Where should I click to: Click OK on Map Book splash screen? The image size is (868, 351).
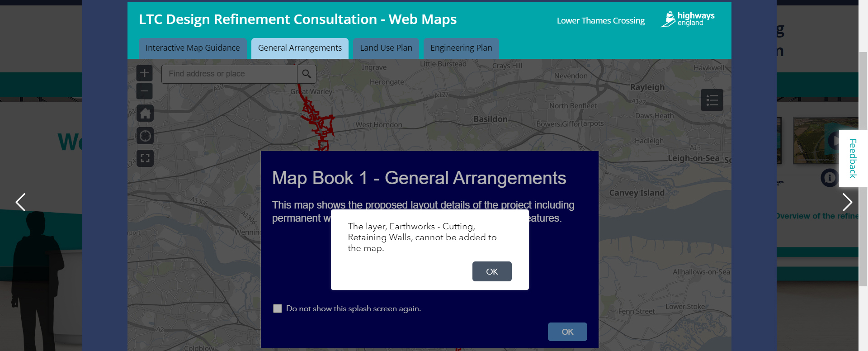point(567,332)
